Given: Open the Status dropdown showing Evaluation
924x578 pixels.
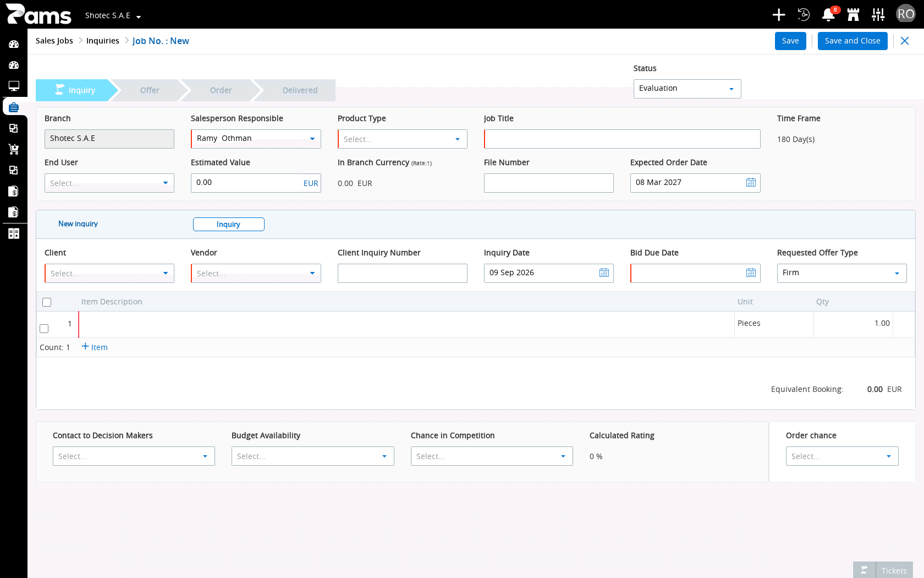Looking at the screenshot, I should (687, 89).
